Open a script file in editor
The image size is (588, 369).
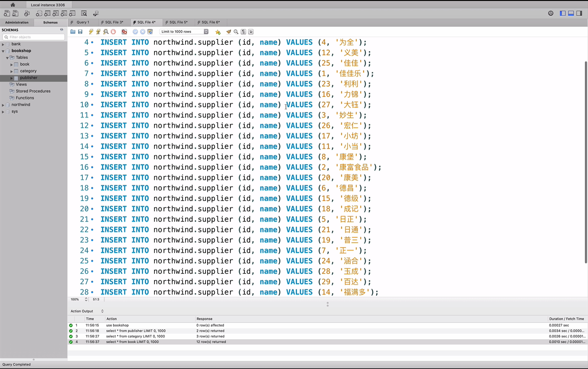pos(73,32)
